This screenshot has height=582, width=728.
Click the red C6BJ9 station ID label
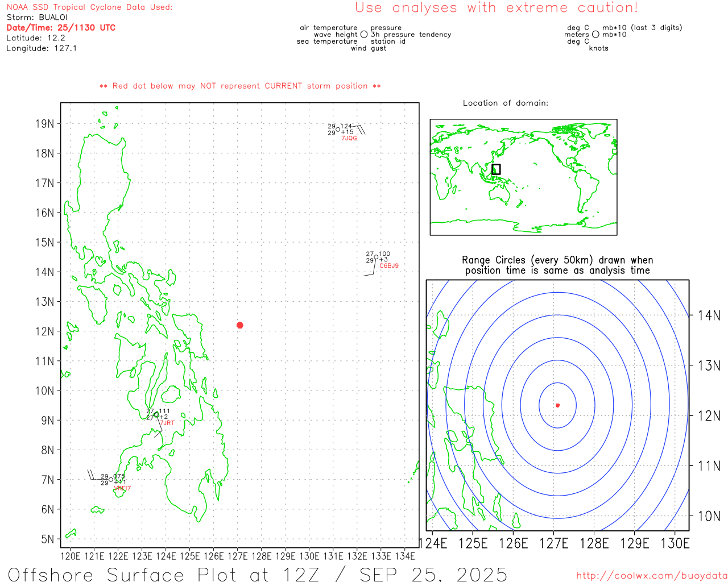click(389, 266)
